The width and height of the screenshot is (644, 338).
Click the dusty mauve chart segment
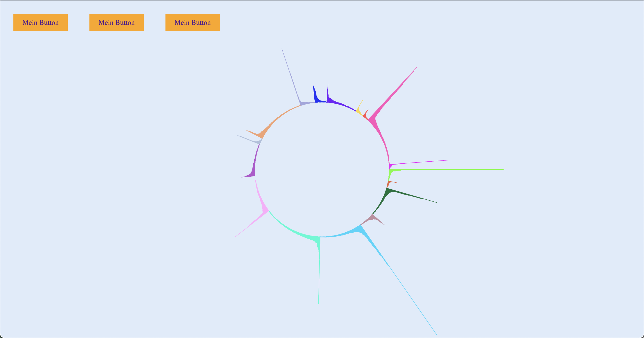[373, 217]
